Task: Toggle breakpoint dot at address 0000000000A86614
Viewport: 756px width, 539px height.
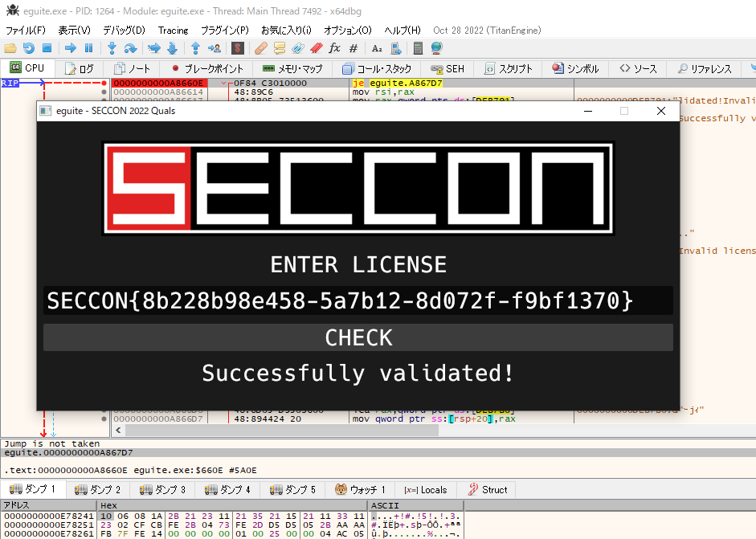Action: (x=104, y=92)
